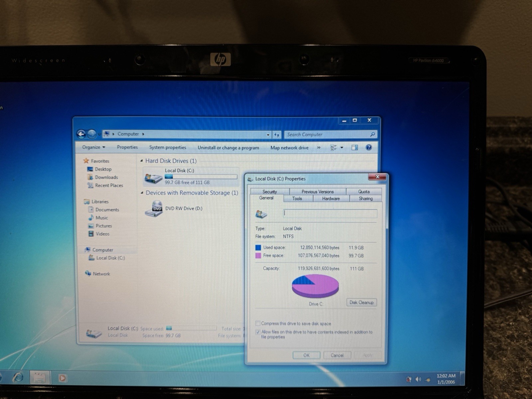Click the search magnifier in Search Computer
This screenshot has width=532, height=399.
tap(372, 134)
